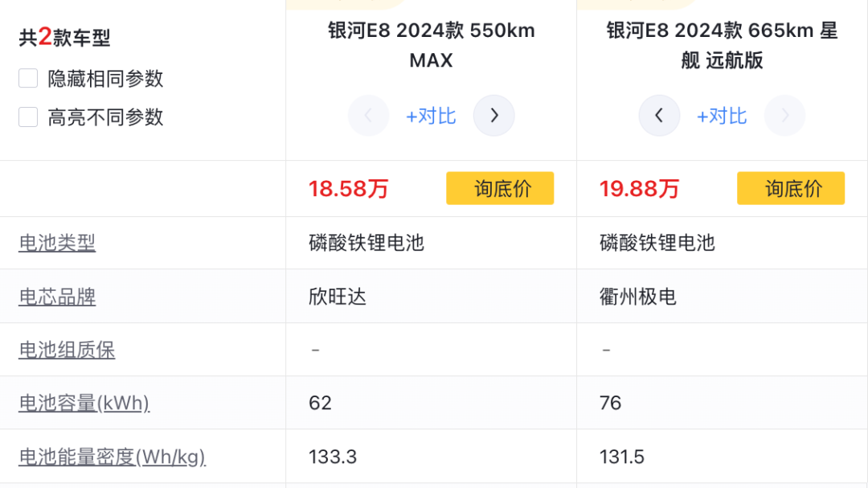Click the 衢州极电 battery cell brand cell

click(637, 297)
